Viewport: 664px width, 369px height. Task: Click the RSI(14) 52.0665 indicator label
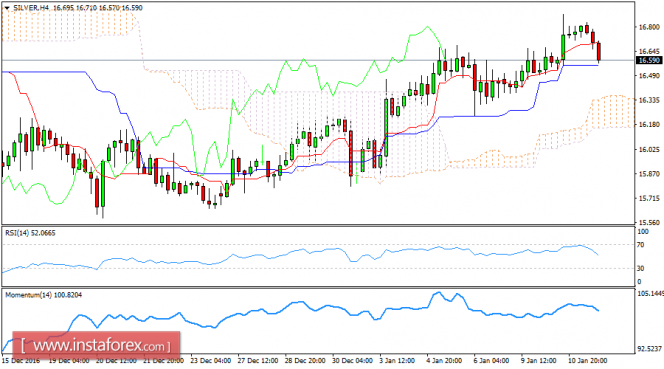point(30,233)
